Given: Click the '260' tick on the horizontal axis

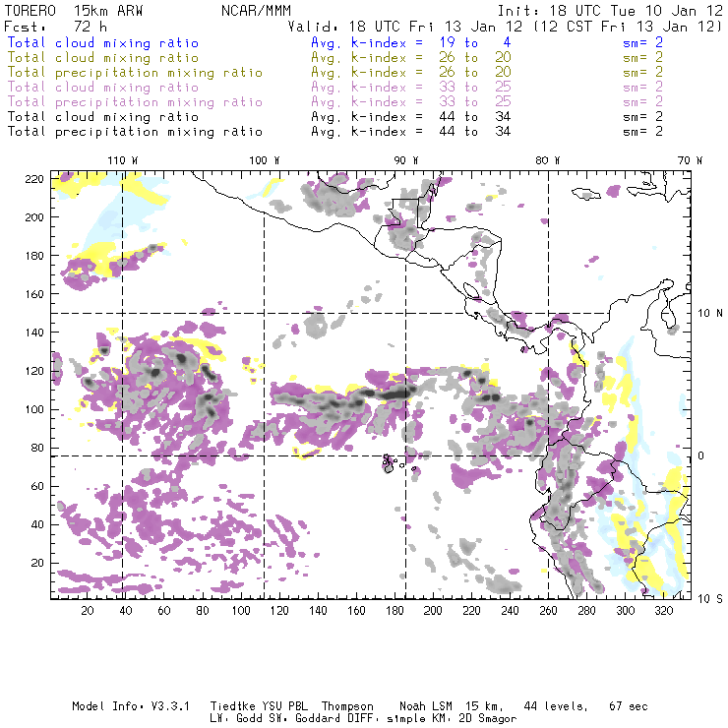Looking at the screenshot, I should 548,611.
